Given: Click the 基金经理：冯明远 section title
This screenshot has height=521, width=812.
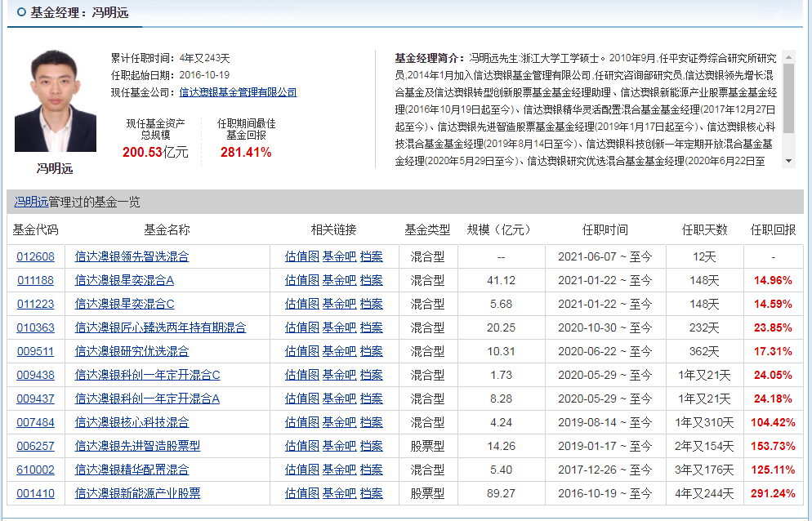Looking at the screenshot, I should 78,12.
